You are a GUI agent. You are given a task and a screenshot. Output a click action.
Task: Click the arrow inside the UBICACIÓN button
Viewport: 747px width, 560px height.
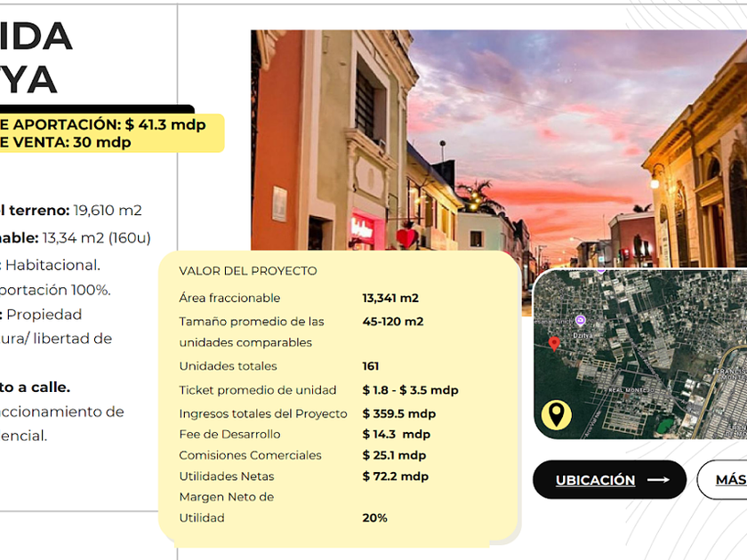coord(658,479)
